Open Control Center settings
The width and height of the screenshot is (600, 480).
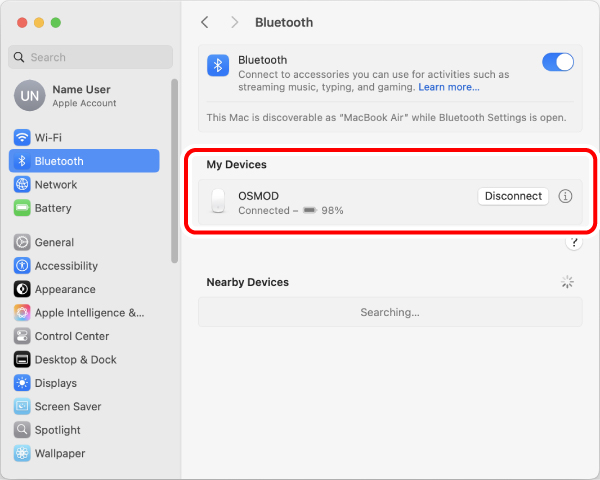pyautogui.click(x=71, y=336)
